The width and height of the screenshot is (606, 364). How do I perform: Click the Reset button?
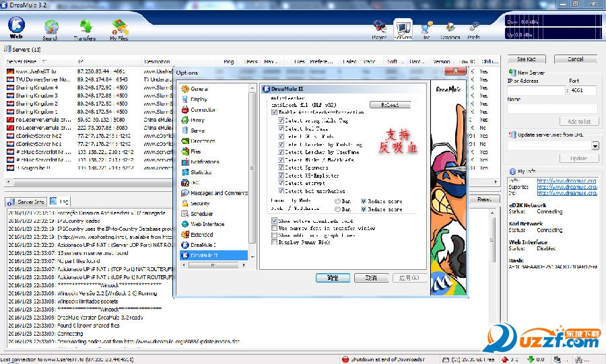click(x=484, y=200)
